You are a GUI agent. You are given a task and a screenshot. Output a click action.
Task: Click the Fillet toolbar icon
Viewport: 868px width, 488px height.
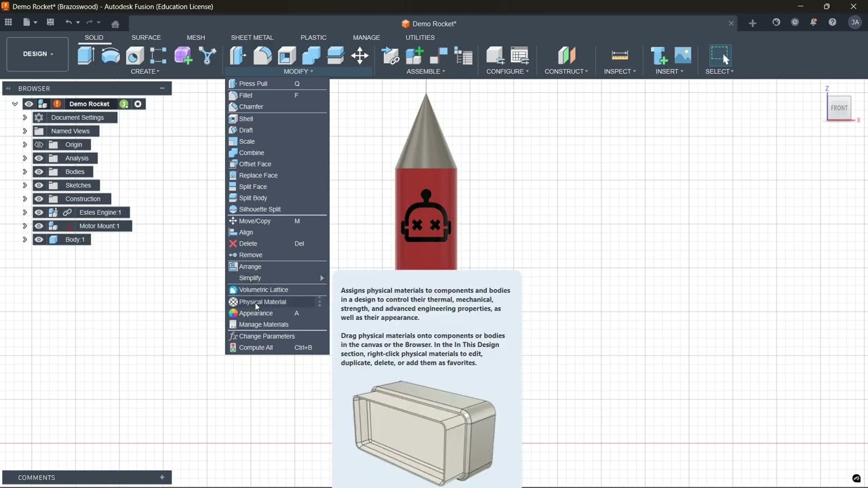262,56
